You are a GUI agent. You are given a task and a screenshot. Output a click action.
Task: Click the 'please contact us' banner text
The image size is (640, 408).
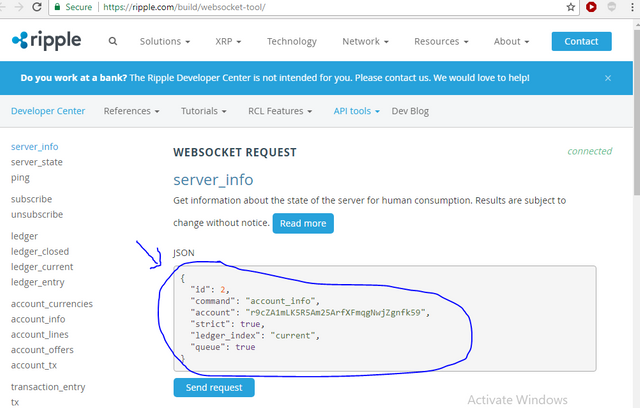(392, 78)
